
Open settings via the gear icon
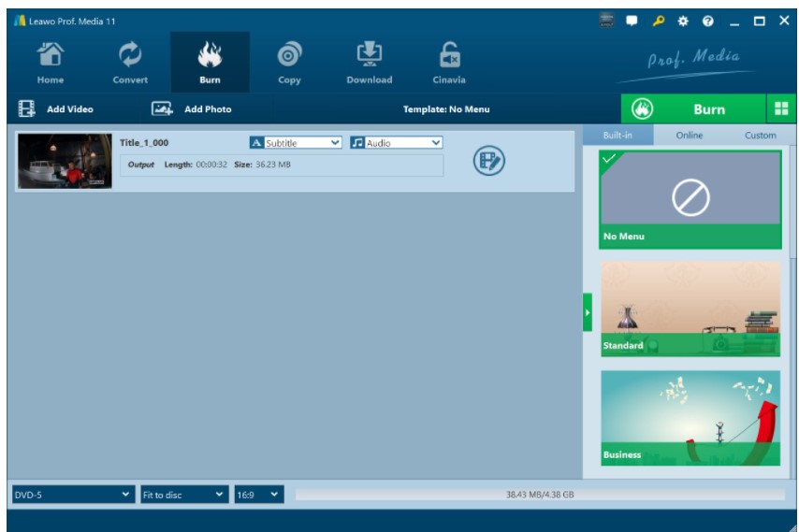tap(683, 21)
